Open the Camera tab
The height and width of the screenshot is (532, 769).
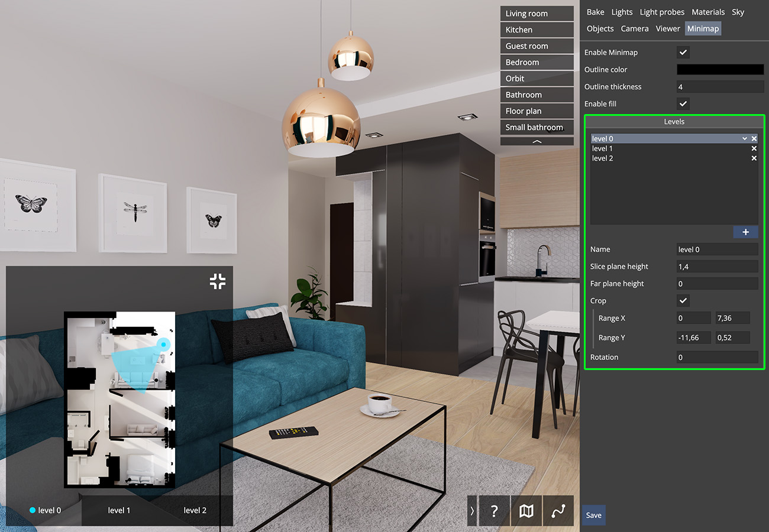click(635, 28)
